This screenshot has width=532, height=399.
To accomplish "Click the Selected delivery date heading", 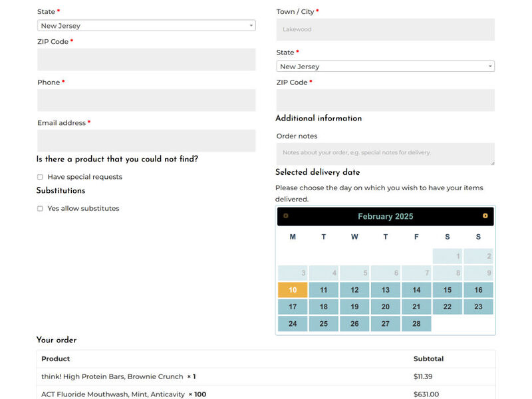I will pos(318,172).
